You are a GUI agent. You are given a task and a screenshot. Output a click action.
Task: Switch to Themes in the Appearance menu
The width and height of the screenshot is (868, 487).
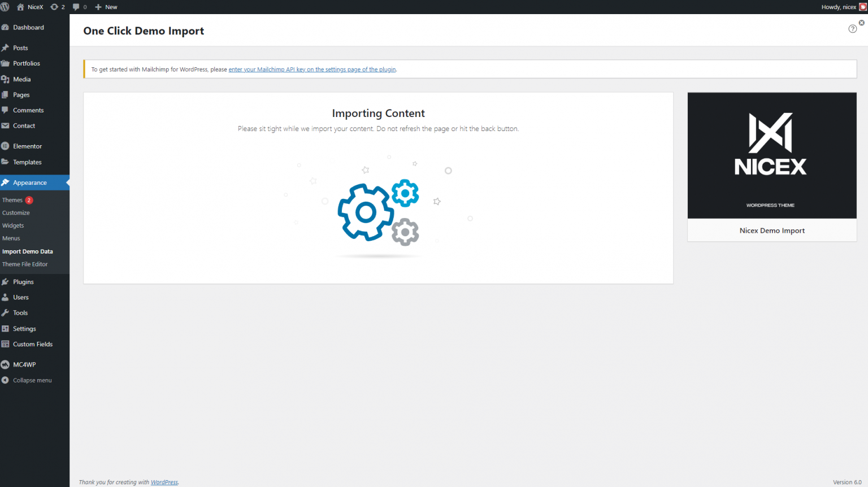click(x=11, y=199)
